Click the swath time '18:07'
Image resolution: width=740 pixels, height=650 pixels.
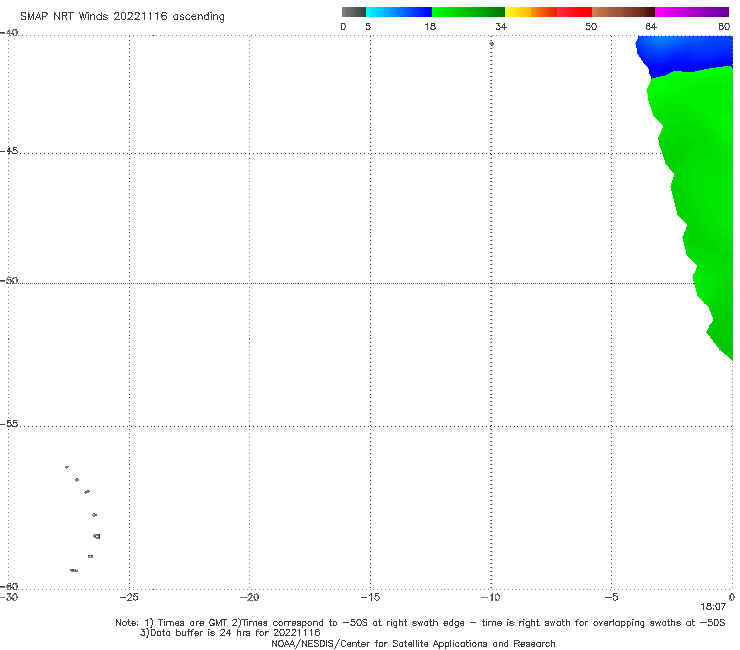pos(713,607)
